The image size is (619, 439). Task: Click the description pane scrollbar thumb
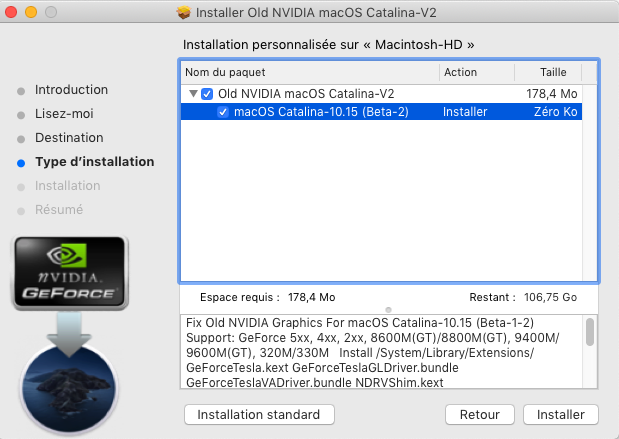pyautogui.click(x=590, y=332)
